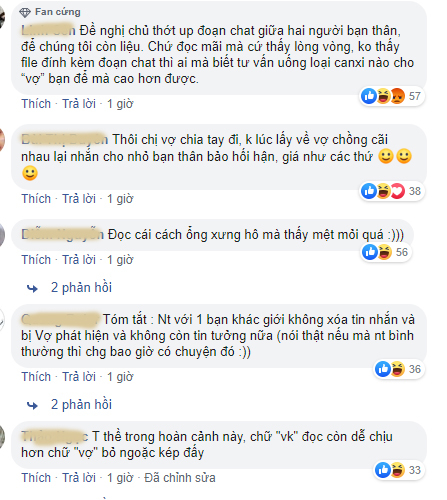
Task: Click the 1 giờ timestamp under the vk comment
Action: [120, 478]
